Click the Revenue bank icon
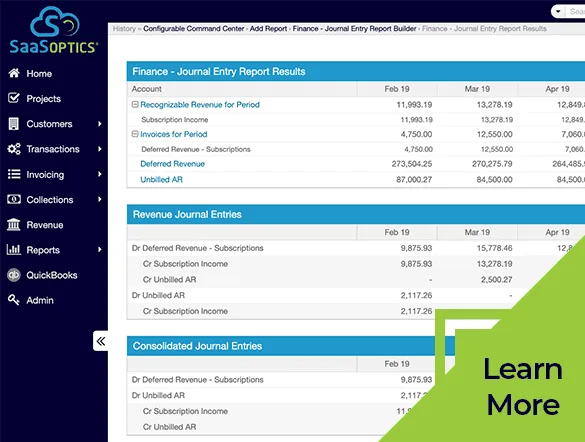The height and width of the screenshot is (442, 585). (x=14, y=225)
